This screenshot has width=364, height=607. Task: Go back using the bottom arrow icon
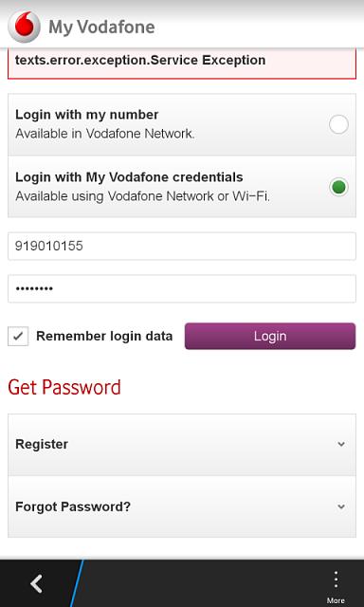pyautogui.click(x=36, y=584)
